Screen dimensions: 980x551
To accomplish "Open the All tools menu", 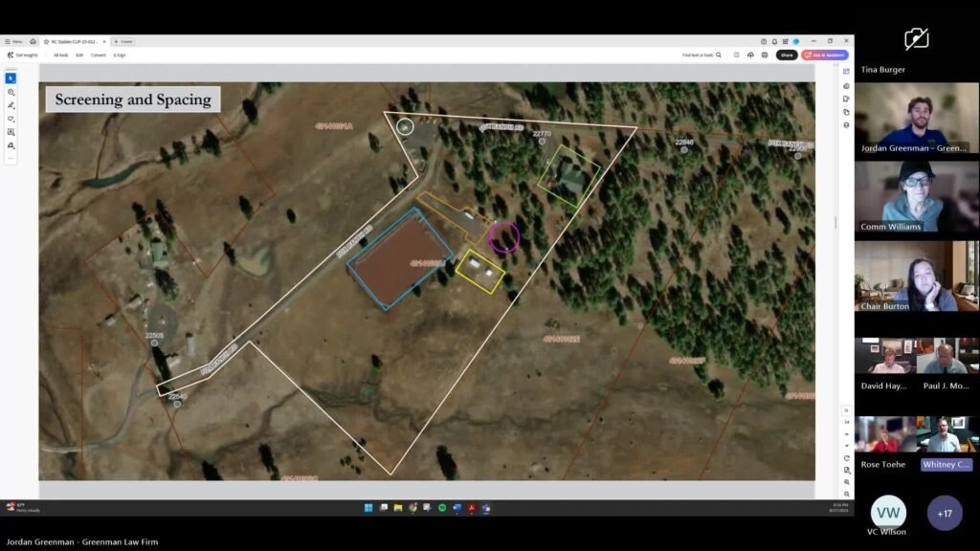I will click(x=60, y=55).
